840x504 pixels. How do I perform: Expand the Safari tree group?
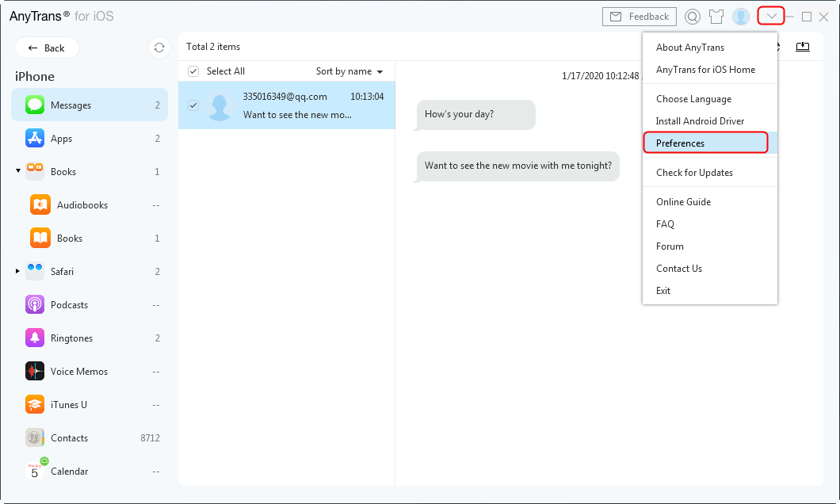[18, 272]
